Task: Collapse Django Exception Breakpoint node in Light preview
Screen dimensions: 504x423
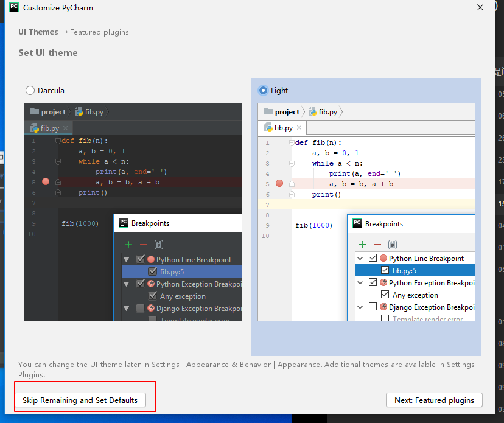Action: [x=360, y=307]
